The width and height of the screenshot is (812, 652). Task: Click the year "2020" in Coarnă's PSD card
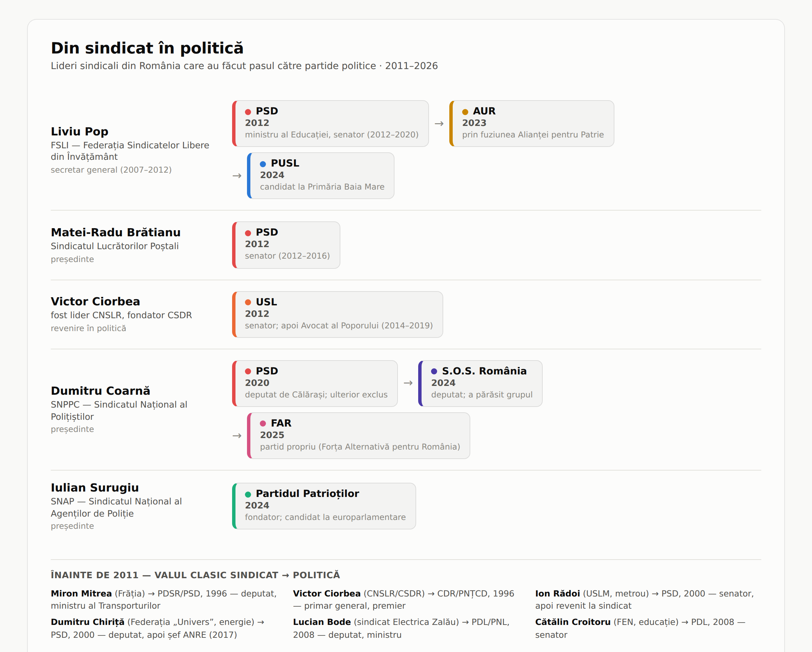pos(257,383)
